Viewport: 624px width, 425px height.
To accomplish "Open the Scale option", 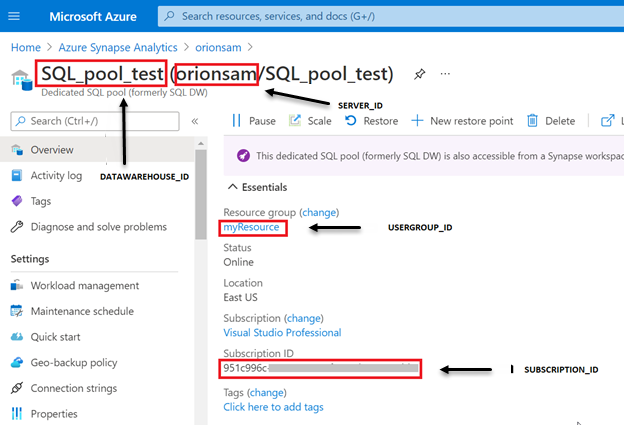I will pos(310,121).
